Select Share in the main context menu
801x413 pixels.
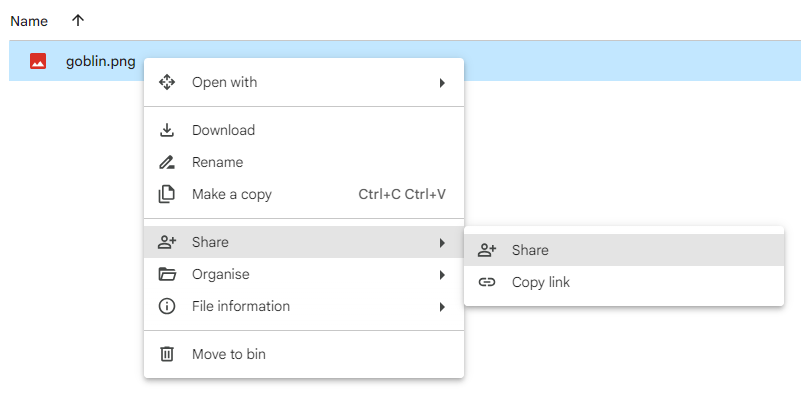pyautogui.click(x=210, y=242)
